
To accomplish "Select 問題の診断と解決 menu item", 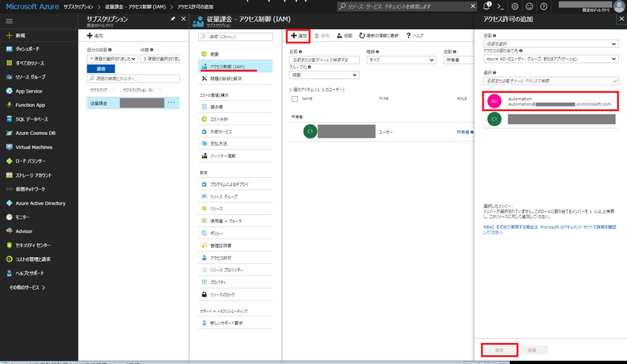I will [x=236, y=78].
